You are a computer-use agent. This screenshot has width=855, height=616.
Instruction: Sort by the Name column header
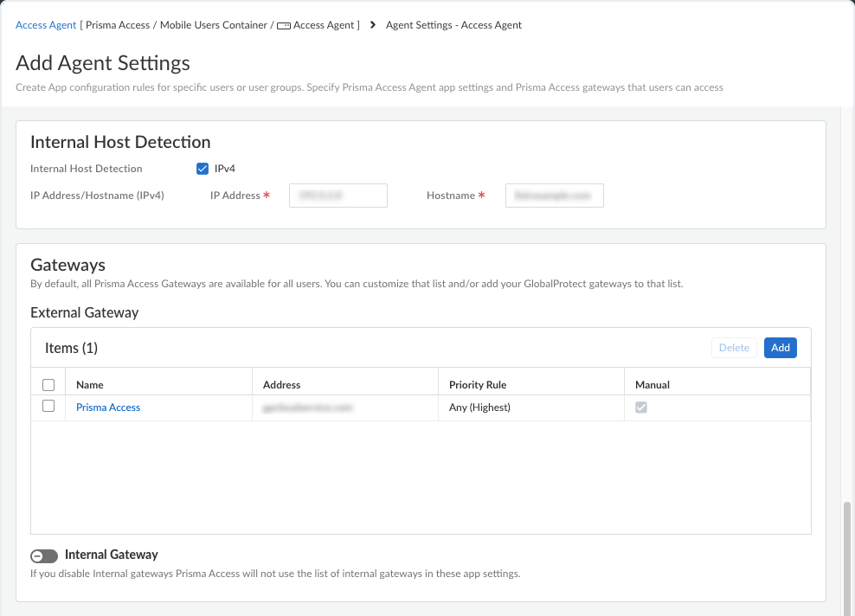90,385
